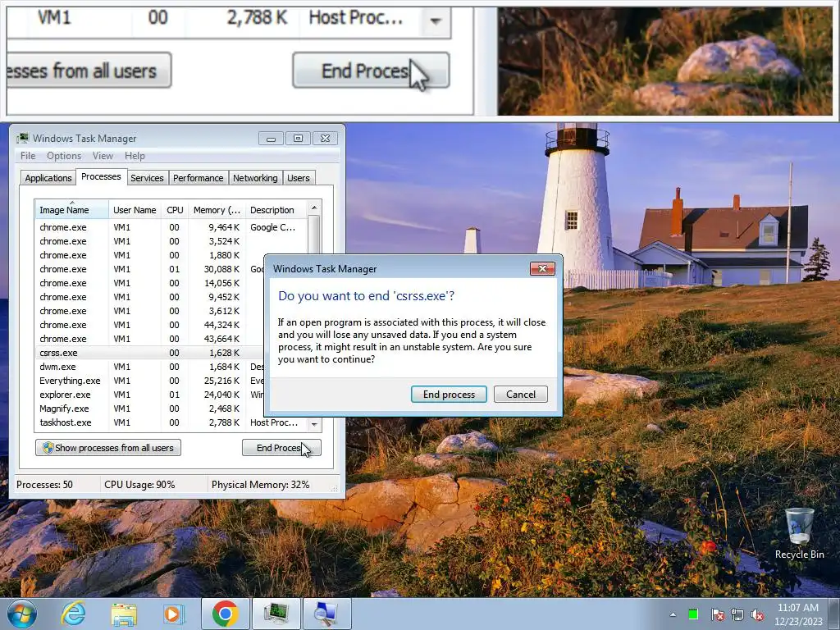Select the dwm.exe process row

[150, 367]
